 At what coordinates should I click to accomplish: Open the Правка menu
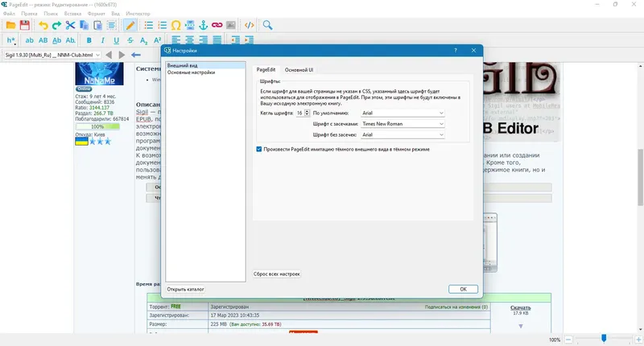click(29, 14)
